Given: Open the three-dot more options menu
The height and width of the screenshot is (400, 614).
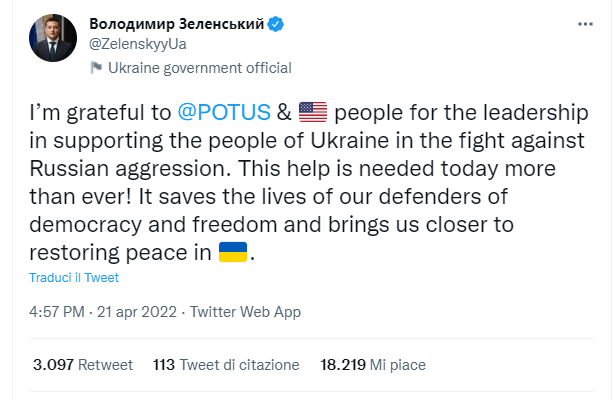Looking at the screenshot, I should (x=585, y=24).
